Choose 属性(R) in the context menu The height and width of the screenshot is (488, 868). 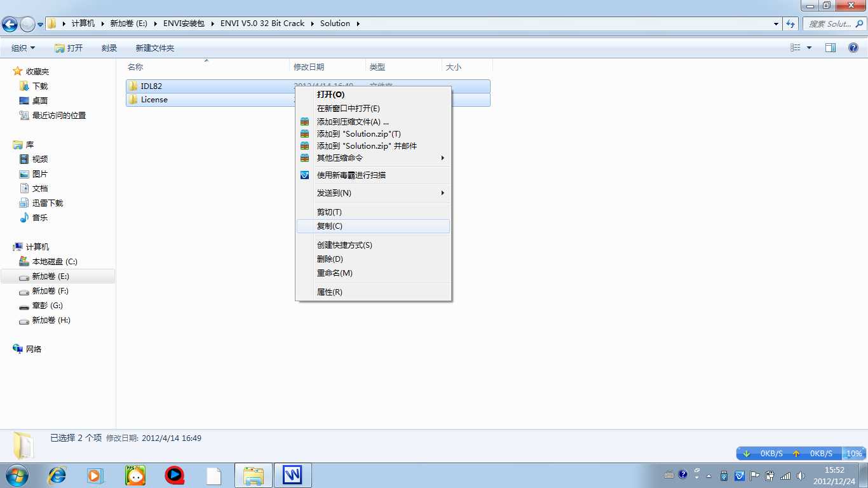[x=374, y=292]
